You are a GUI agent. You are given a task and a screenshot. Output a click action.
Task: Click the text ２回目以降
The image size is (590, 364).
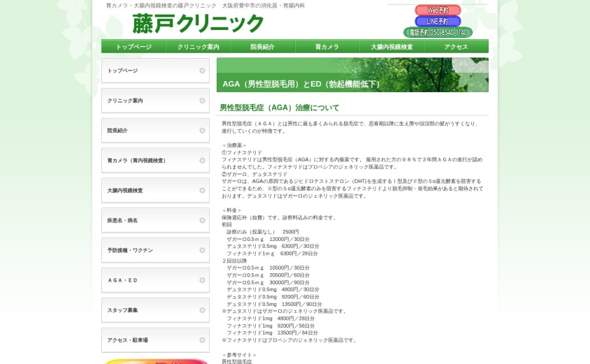click(234, 261)
